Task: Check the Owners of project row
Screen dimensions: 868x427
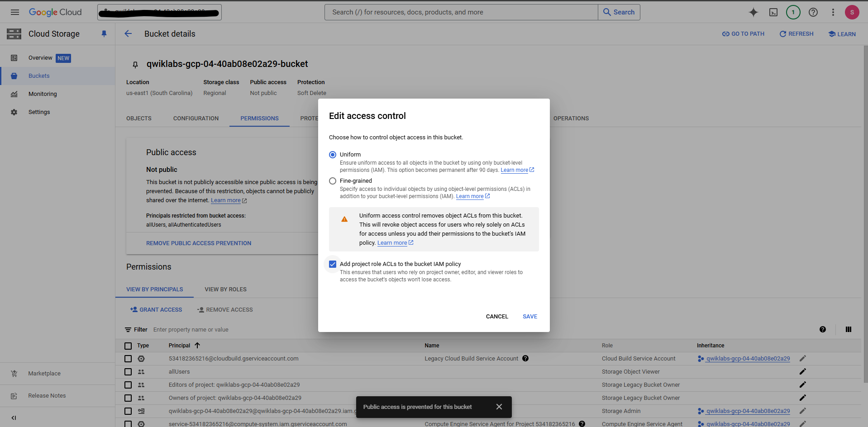Action: tap(128, 398)
